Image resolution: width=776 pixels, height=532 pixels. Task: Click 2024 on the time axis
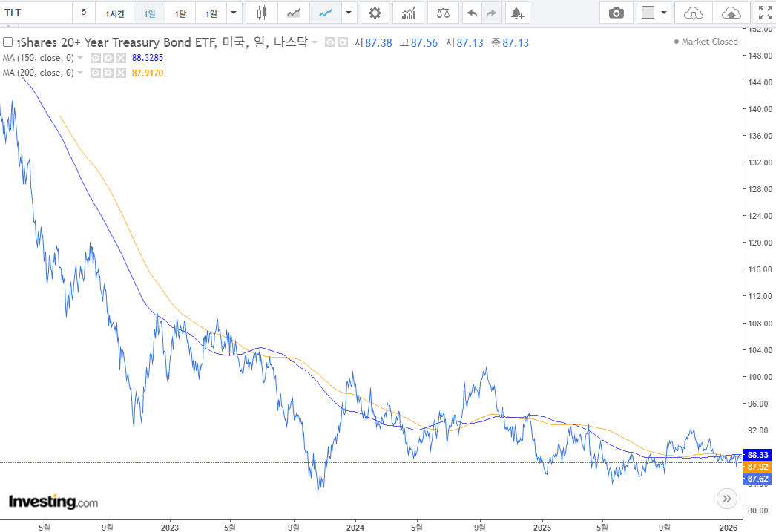click(x=355, y=528)
